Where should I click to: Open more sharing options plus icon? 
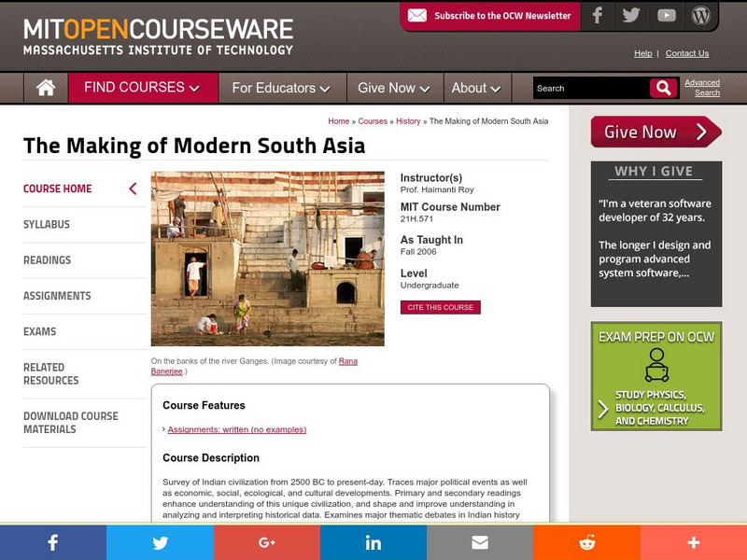(694, 542)
